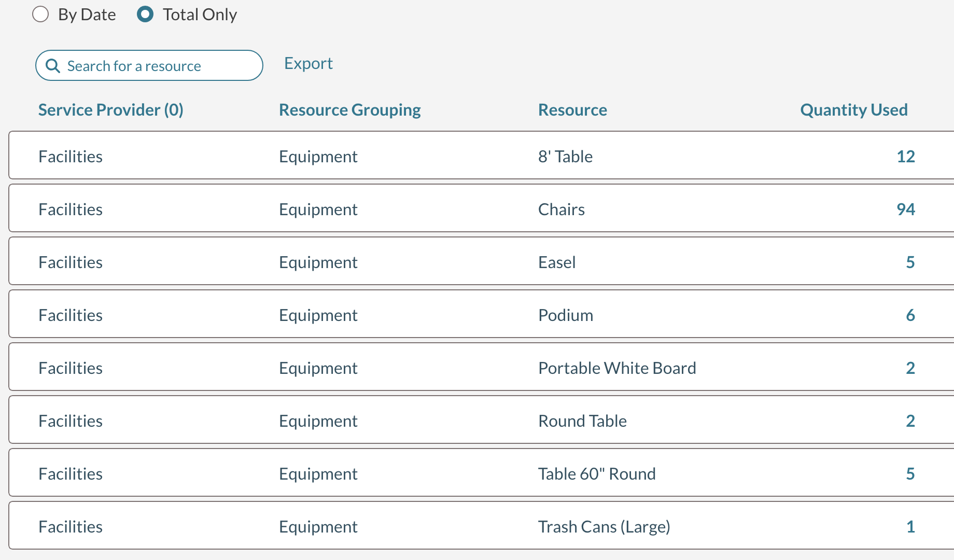The image size is (954, 560).
Task: Click Equipment in the Table 60" Round row
Action: coord(318,473)
